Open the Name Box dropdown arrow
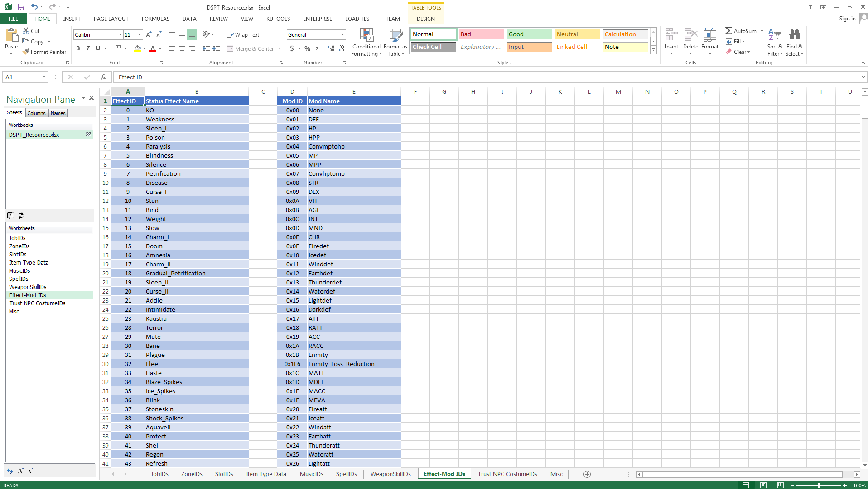 pyautogui.click(x=43, y=77)
